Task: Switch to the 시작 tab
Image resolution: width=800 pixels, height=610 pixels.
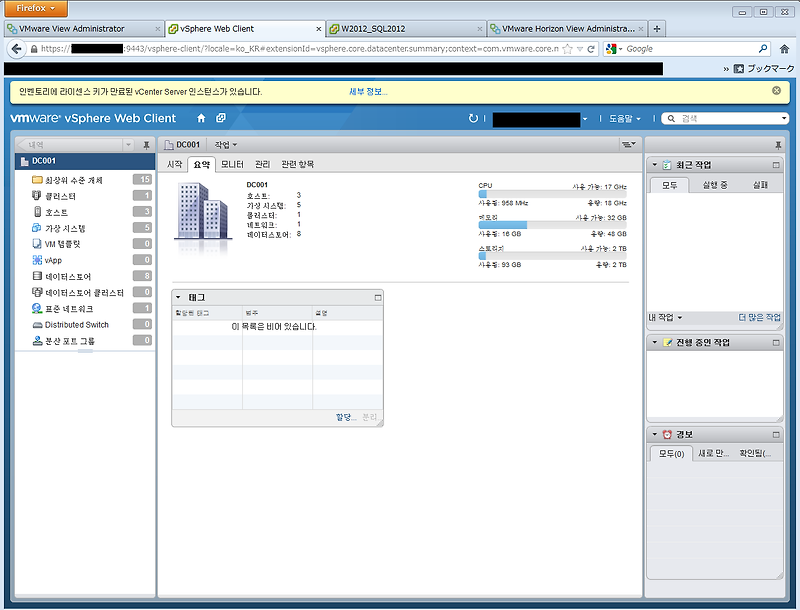Action: [174, 164]
